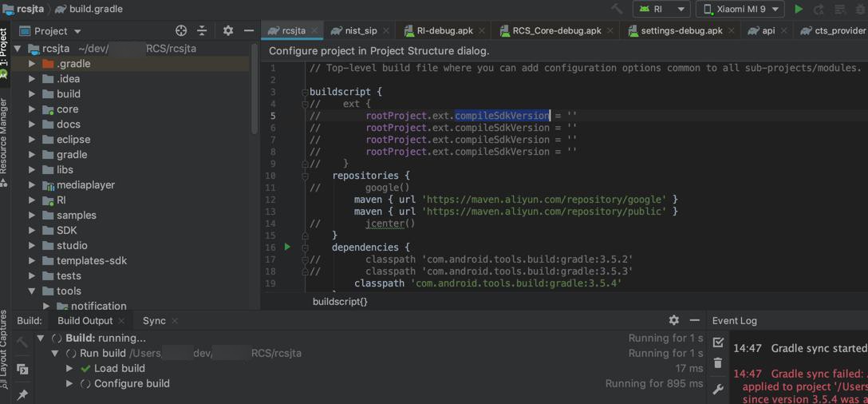Toggle the Build view console icon
Screen dimensions: 868x404
tap(22, 369)
